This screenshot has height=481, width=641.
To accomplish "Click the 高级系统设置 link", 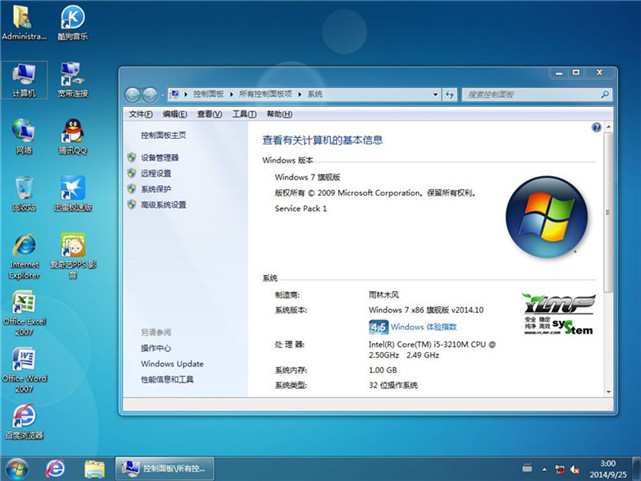I will (163, 205).
